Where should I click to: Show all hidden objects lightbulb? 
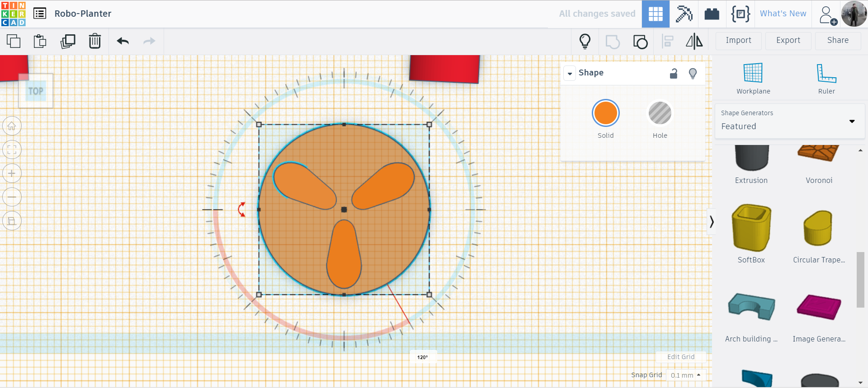pyautogui.click(x=585, y=41)
